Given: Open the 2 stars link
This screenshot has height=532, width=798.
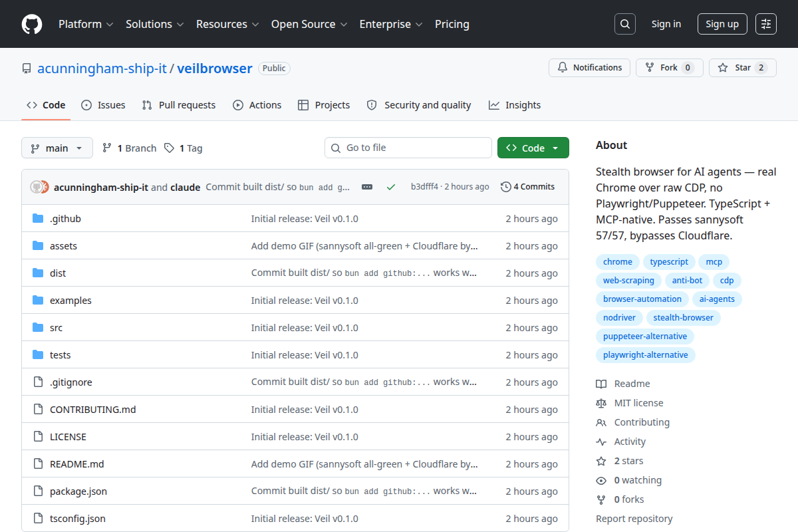Looking at the screenshot, I should [628, 461].
